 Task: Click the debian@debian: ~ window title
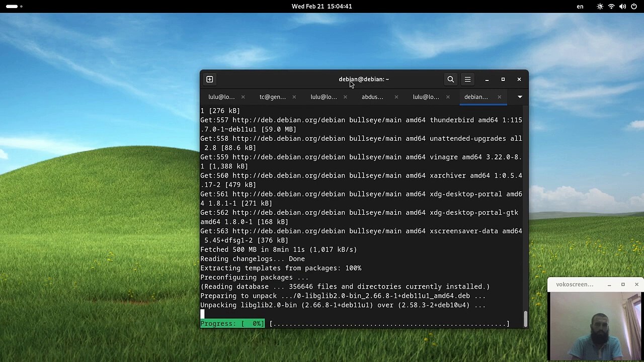pos(364,79)
